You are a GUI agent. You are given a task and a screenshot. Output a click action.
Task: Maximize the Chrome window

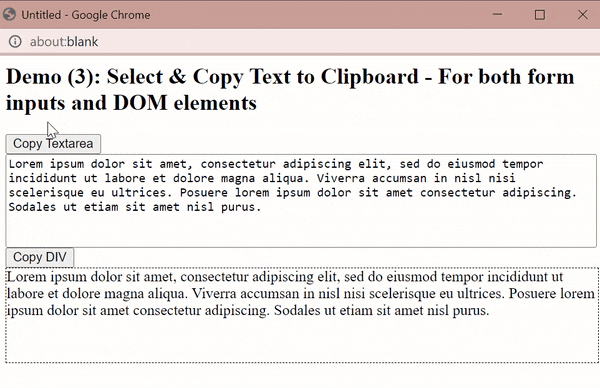tap(540, 15)
